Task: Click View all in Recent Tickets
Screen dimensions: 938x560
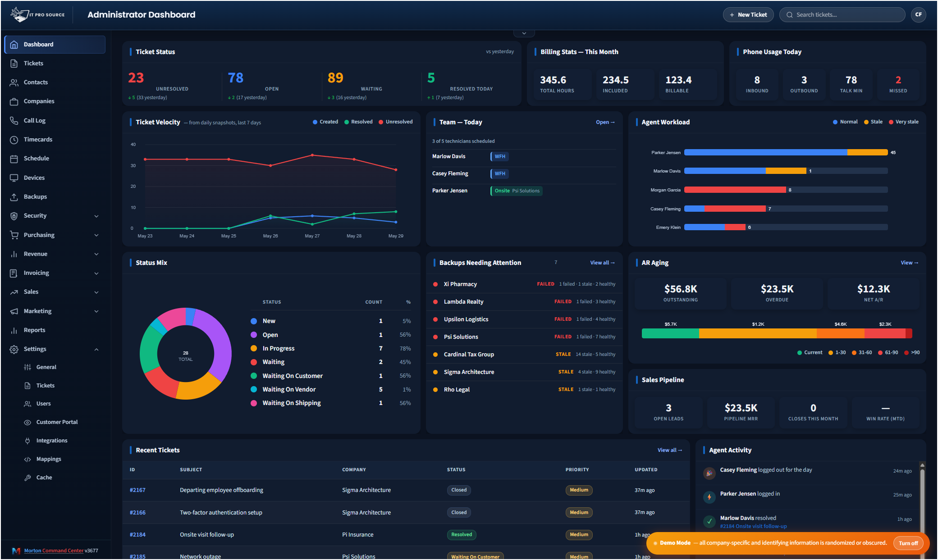Action: tap(670, 450)
